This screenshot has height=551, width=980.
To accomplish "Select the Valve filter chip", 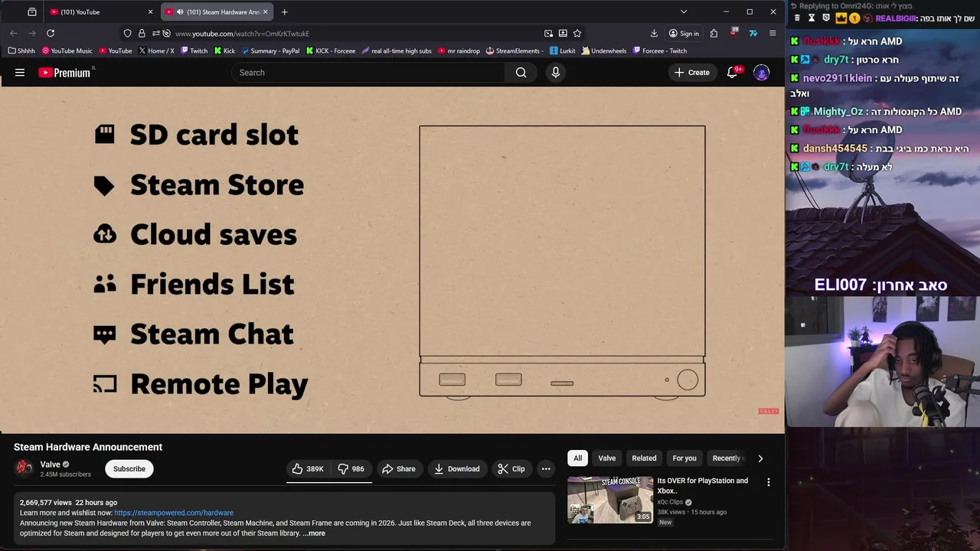I will click(x=606, y=458).
